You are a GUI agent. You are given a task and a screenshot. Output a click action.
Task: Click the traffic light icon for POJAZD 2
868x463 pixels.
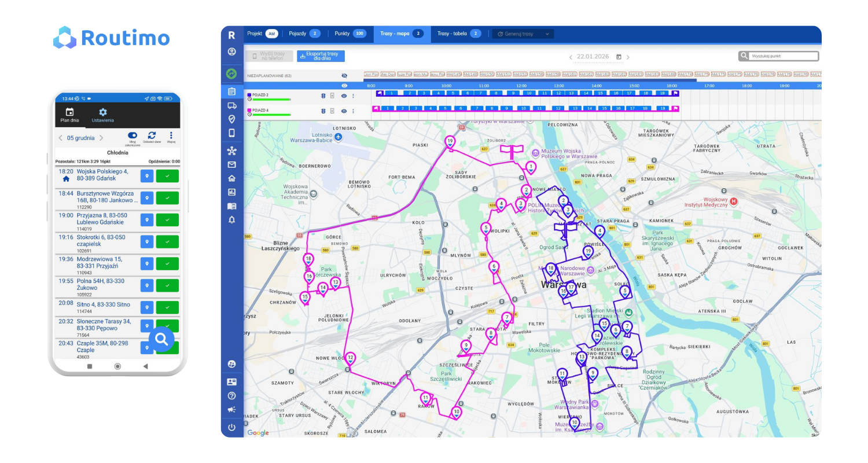(324, 95)
